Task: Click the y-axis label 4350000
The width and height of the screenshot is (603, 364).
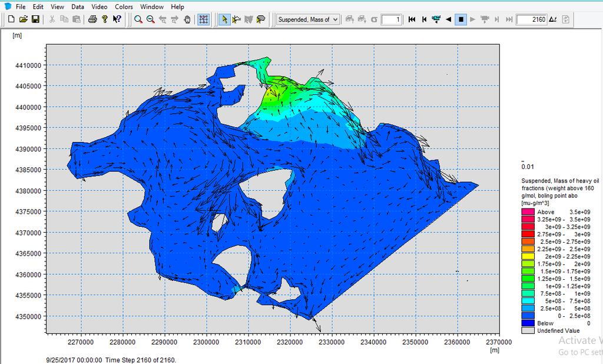Action: point(28,317)
